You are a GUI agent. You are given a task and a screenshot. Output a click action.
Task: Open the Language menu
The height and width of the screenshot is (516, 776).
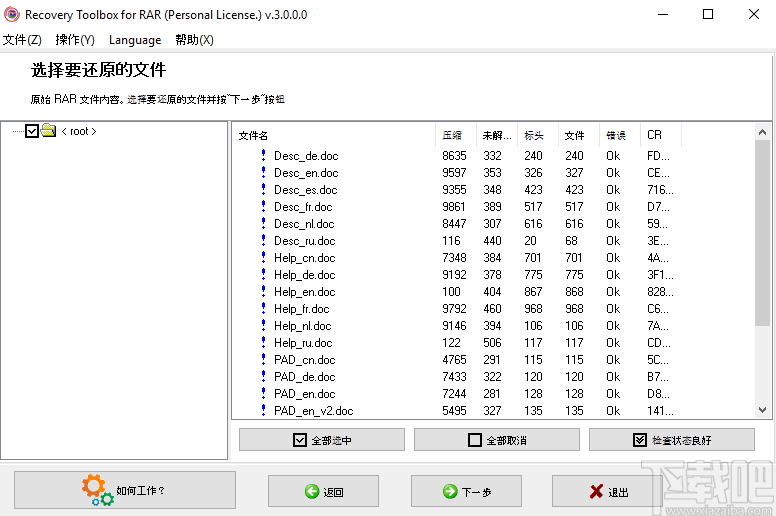135,40
